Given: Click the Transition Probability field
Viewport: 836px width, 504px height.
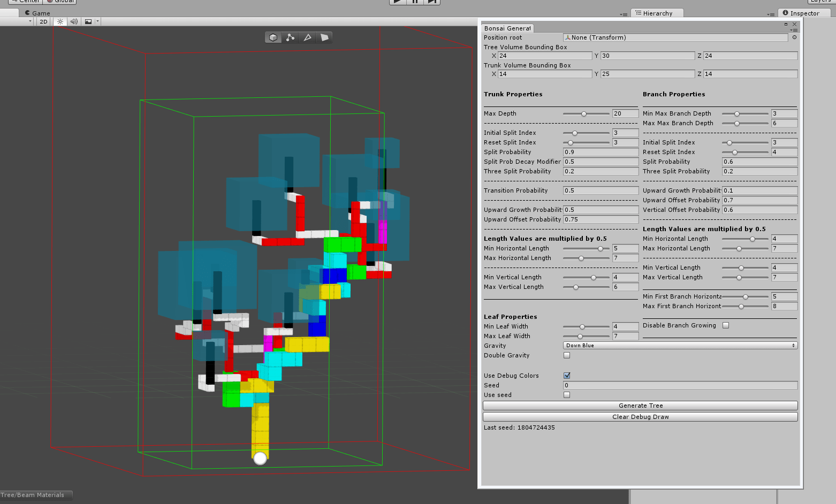Looking at the screenshot, I should pos(601,190).
